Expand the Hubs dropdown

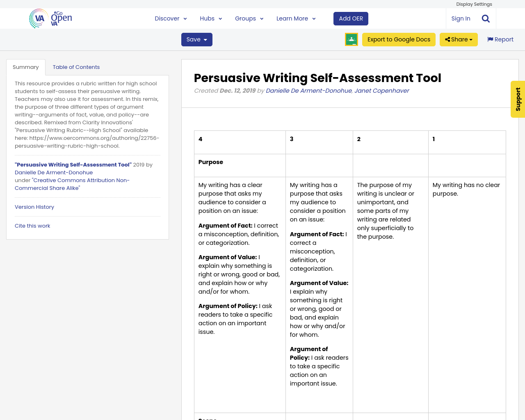pyautogui.click(x=211, y=18)
